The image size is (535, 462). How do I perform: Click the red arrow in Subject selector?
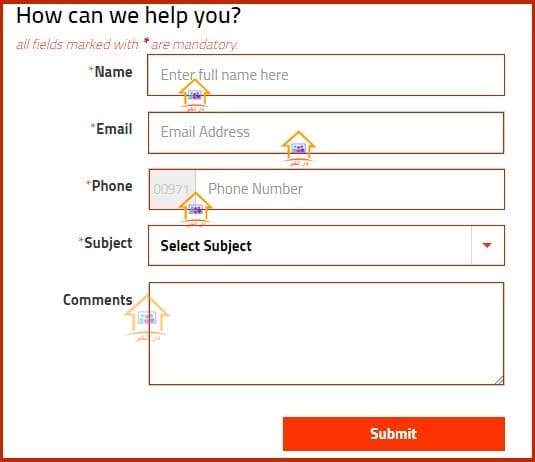coord(487,245)
